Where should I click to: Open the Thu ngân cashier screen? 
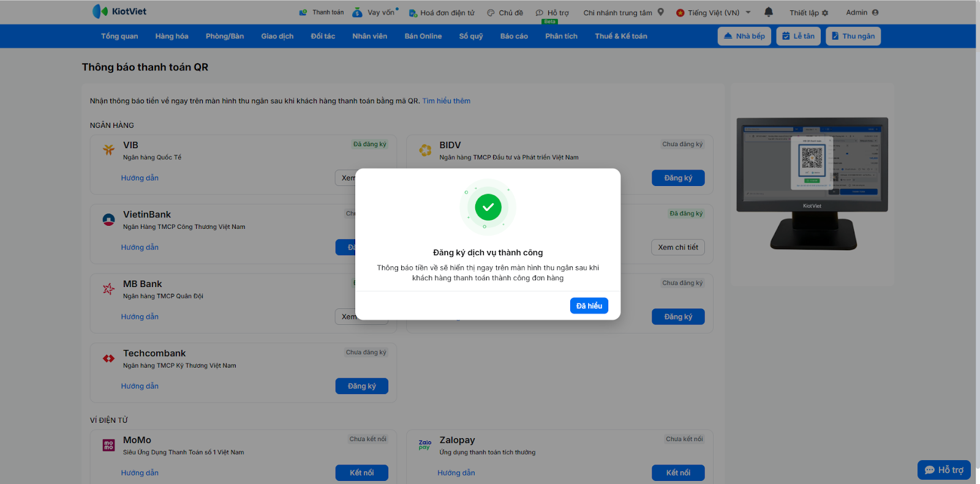click(x=853, y=36)
